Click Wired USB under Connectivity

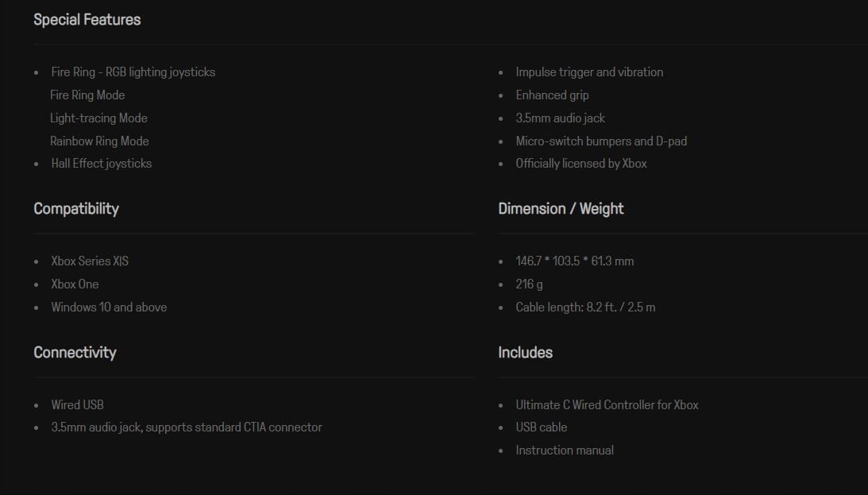tap(77, 405)
